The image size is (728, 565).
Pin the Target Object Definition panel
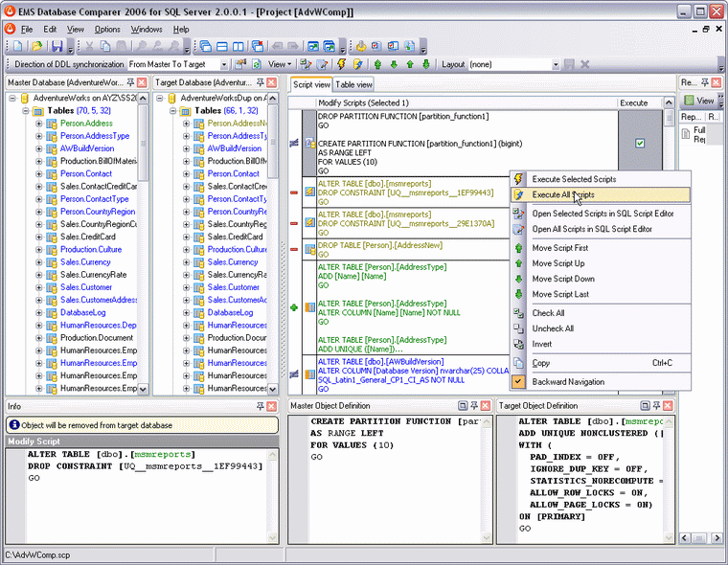[656, 406]
